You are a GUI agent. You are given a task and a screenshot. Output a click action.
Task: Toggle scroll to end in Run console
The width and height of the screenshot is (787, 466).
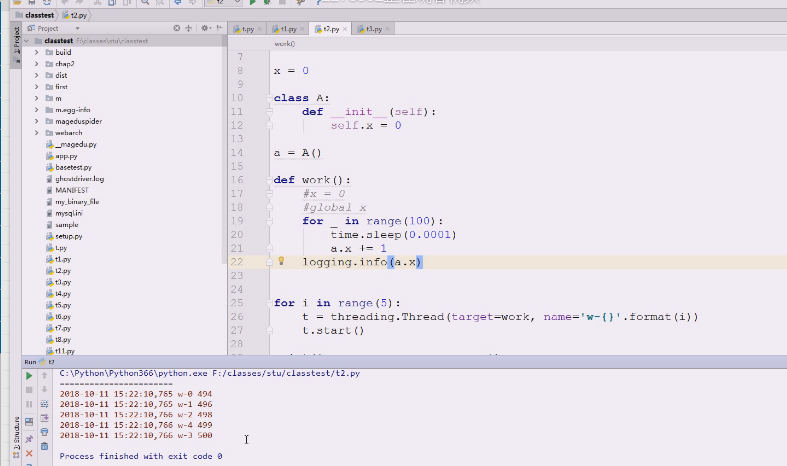pos(44,418)
